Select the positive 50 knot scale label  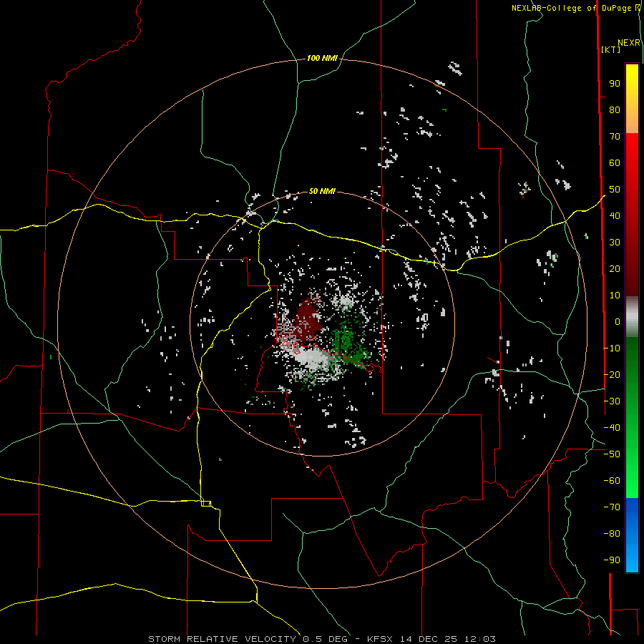(x=615, y=190)
